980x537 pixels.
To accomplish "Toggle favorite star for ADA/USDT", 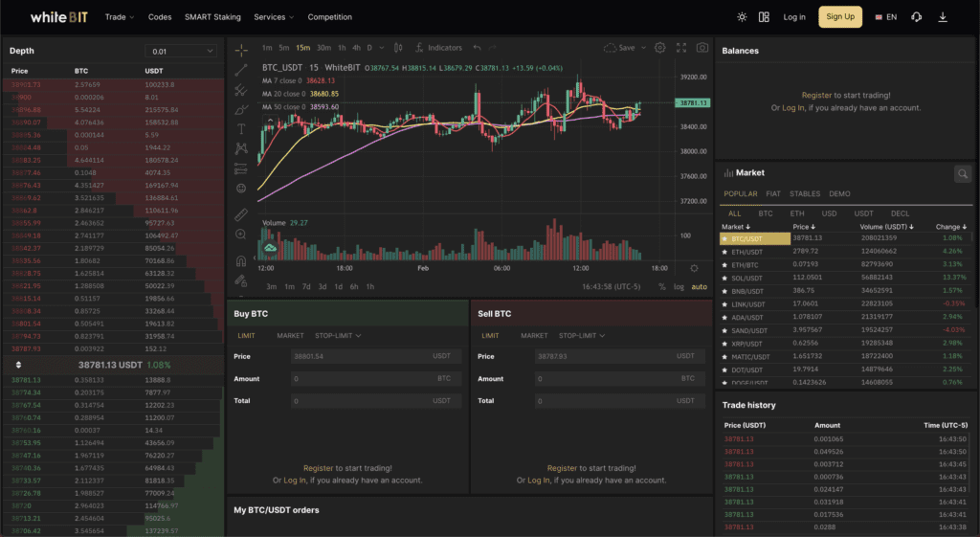I will pos(724,318).
